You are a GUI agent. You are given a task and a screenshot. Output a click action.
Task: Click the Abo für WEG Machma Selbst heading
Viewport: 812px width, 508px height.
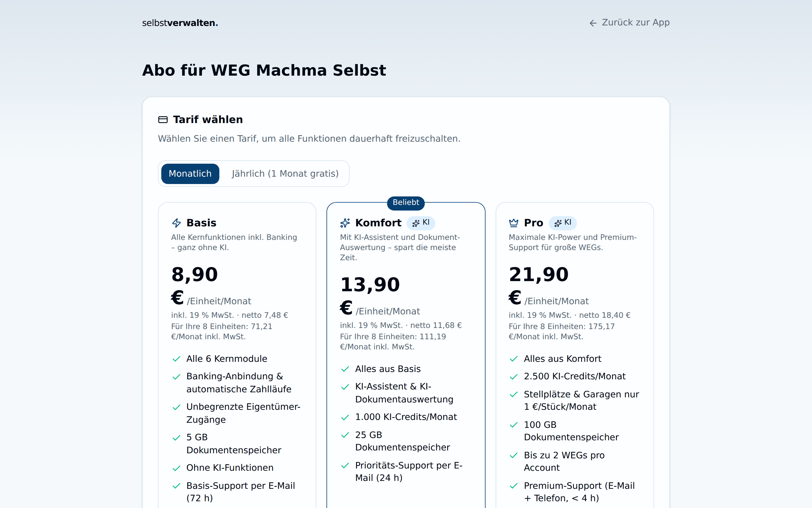coord(264,71)
